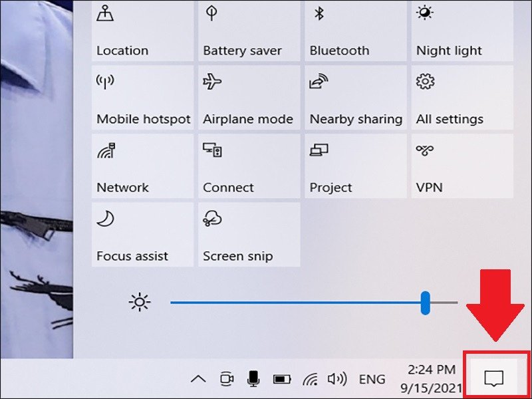Enable Nearby sharing
The image size is (532, 399).
point(355,98)
